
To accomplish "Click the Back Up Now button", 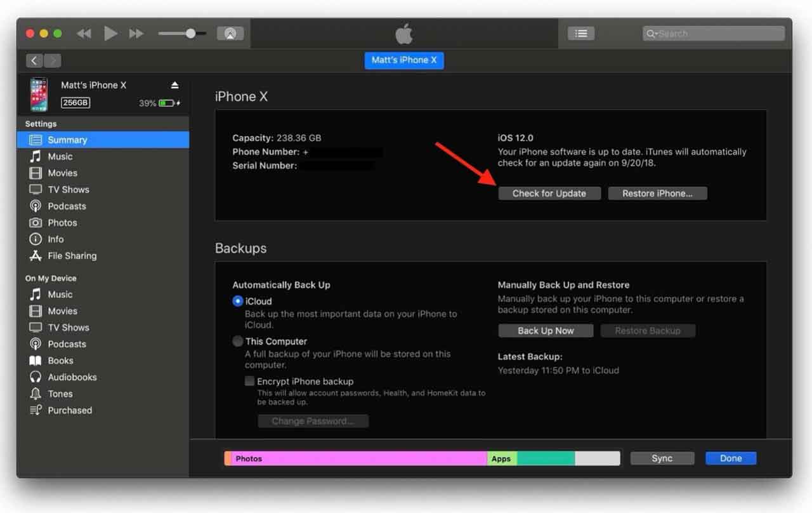I will click(546, 331).
